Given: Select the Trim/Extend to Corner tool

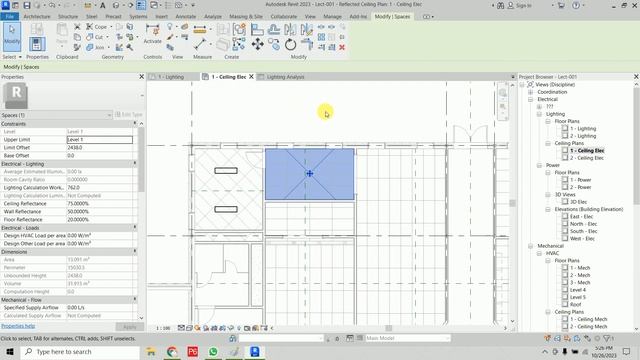Looking at the screenshot, I should click(307, 44).
